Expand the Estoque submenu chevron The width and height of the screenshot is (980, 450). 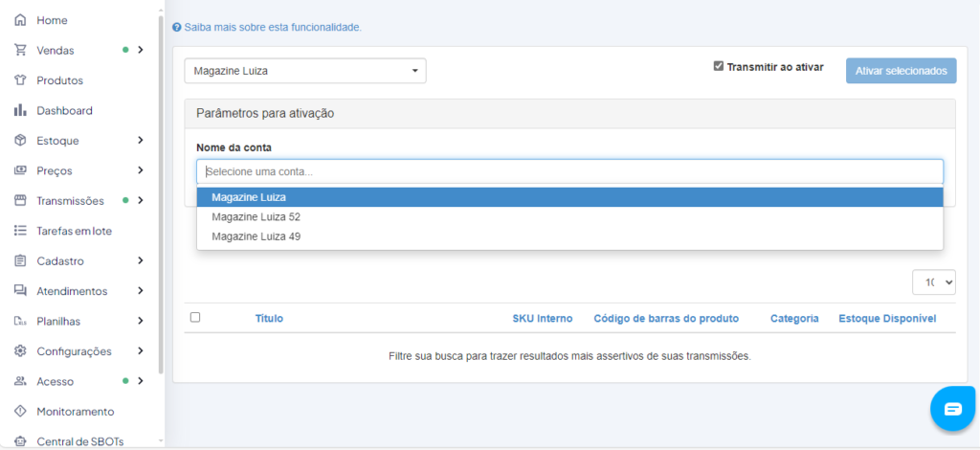coord(141,140)
